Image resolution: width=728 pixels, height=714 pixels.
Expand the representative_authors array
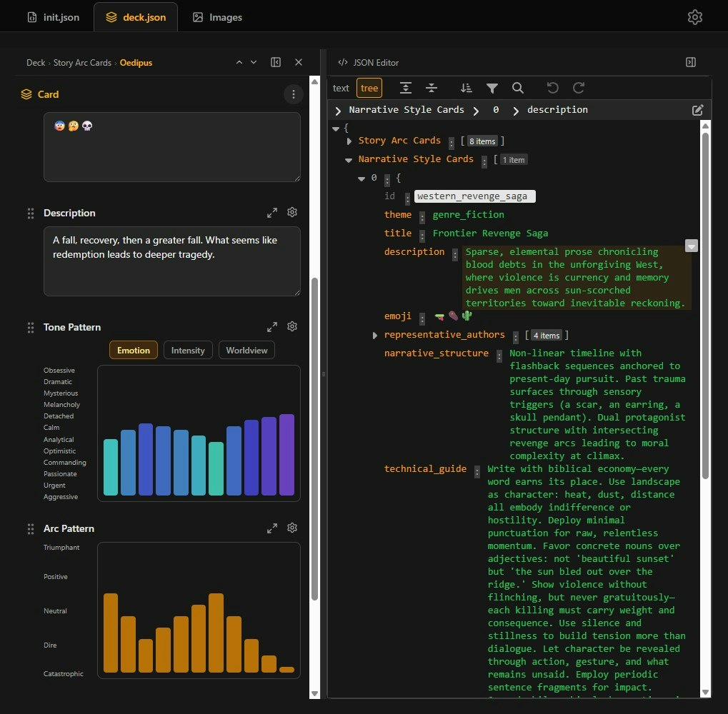(x=375, y=335)
